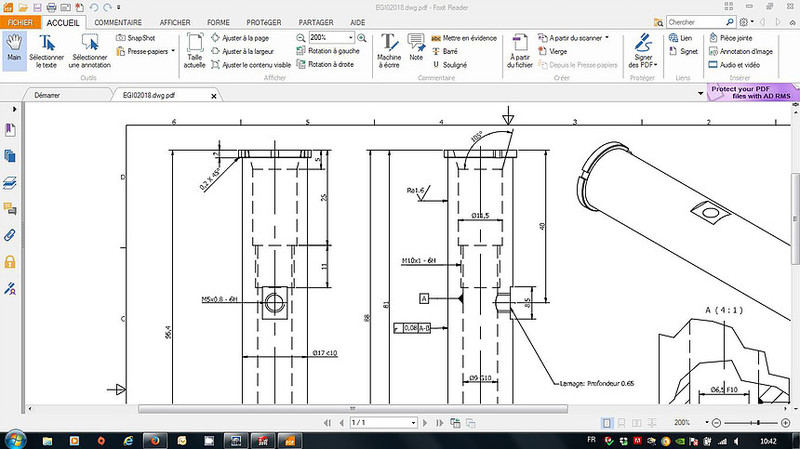Open the layers panel in sidebar
This screenshot has width=800, height=449.
pyautogui.click(x=10, y=183)
